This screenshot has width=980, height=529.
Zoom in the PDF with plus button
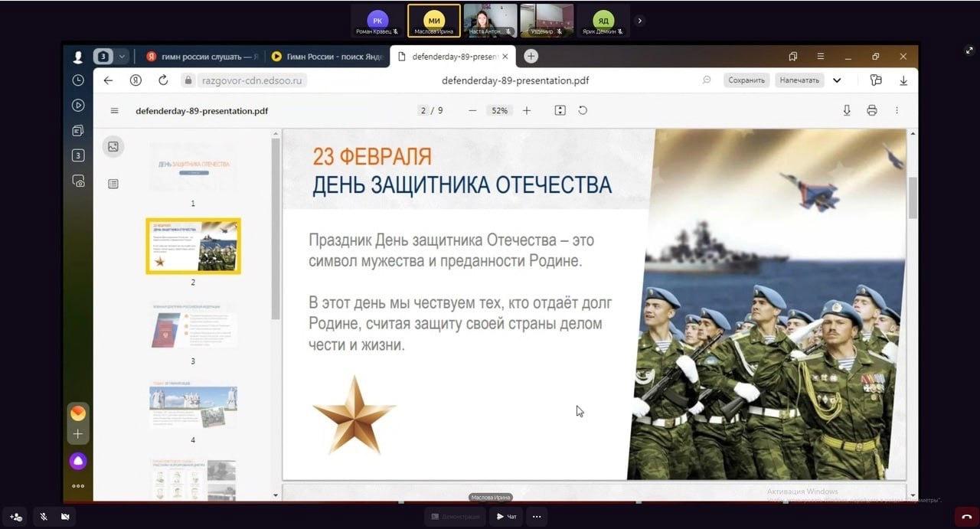[527, 110]
